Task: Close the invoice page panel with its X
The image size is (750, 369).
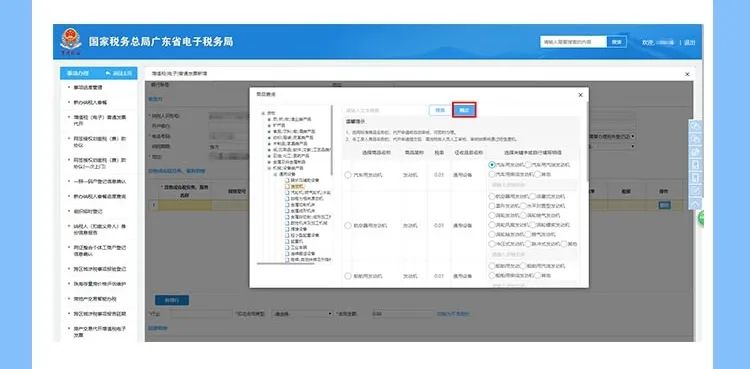Action: pyautogui.click(x=687, y=74)
